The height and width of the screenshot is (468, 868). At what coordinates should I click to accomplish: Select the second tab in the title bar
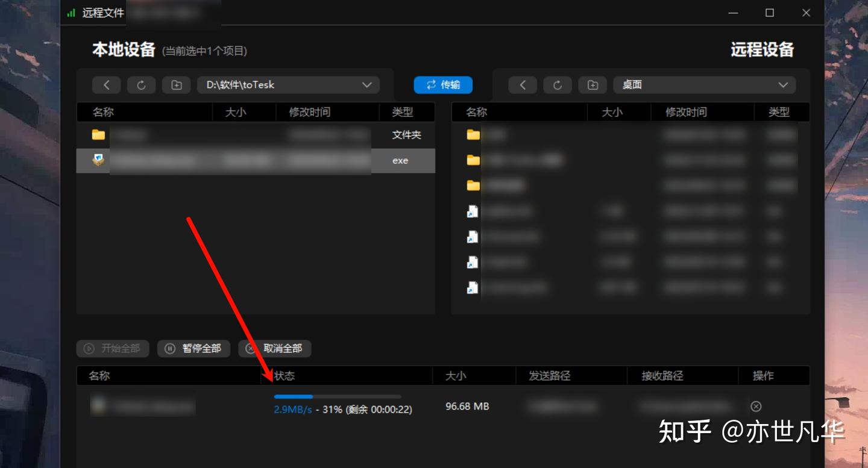174,12
